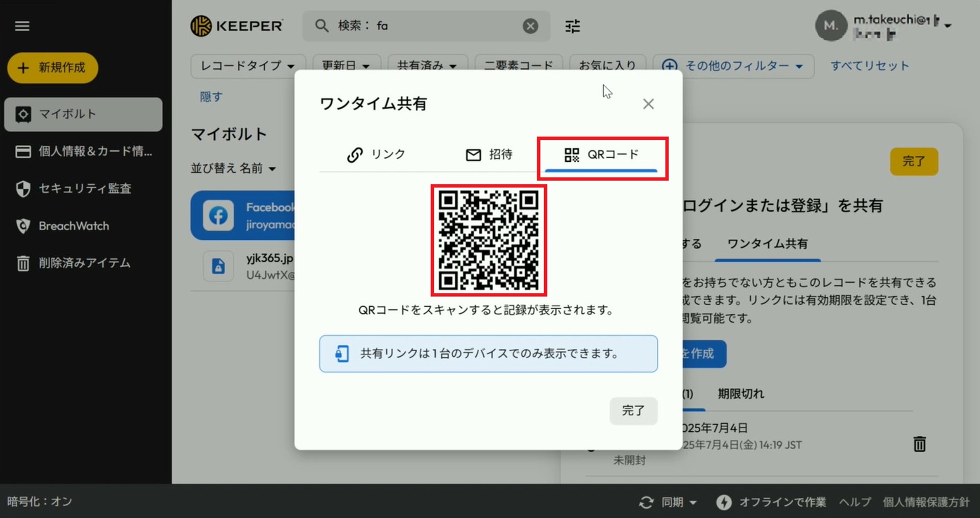Click the trash icon for the share entry
Viewport: 980px width, 518px height.
pyautogui.click(x=919, y=444)
